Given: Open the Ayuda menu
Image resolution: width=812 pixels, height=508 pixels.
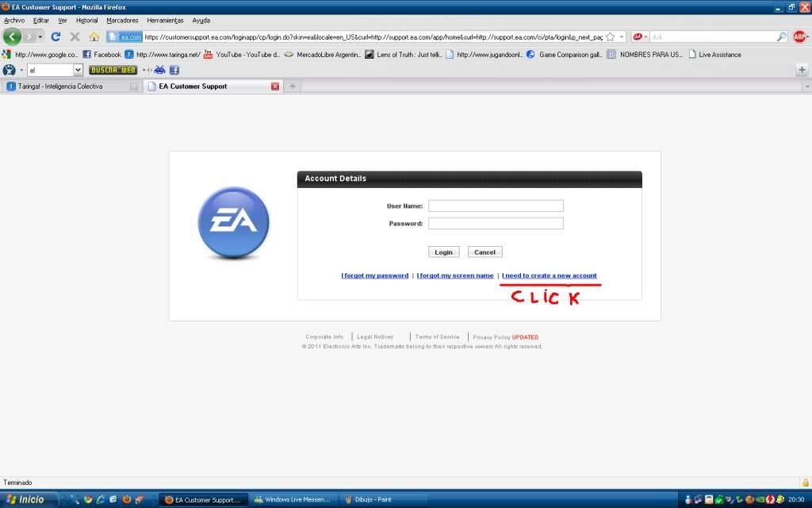Looking at the screenshot, I should tap(201, 20).
